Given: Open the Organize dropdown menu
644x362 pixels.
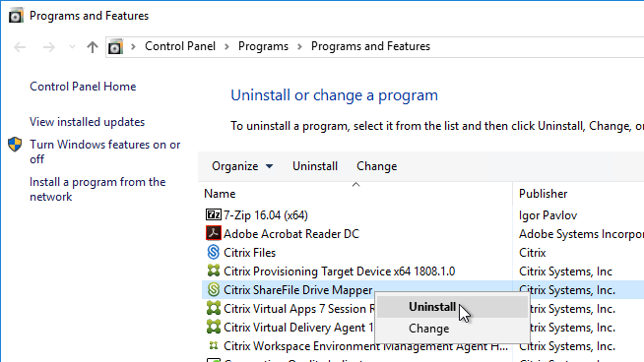Looking at the screenshot, I should point(242,166).
